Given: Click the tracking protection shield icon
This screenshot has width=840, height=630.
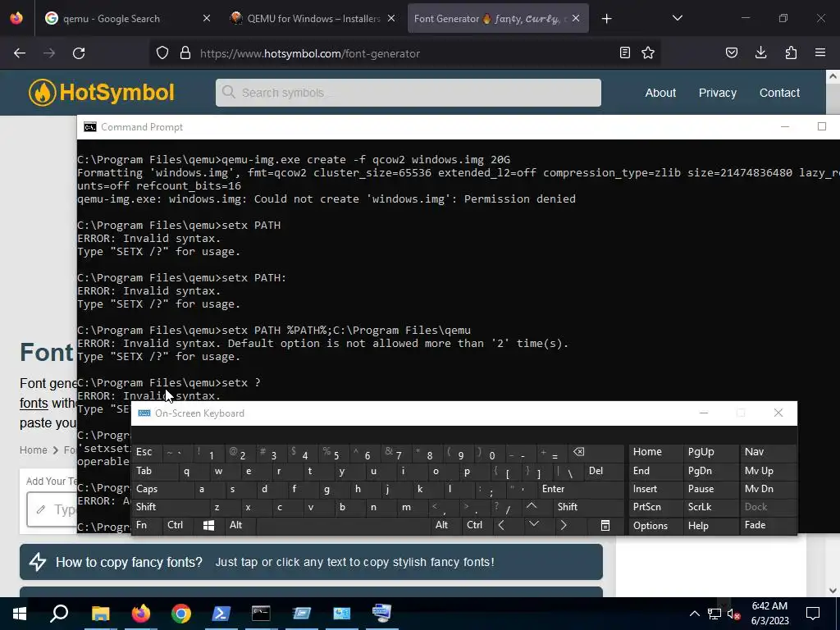Looking at the screenshot, I should (x=162, y=52).
